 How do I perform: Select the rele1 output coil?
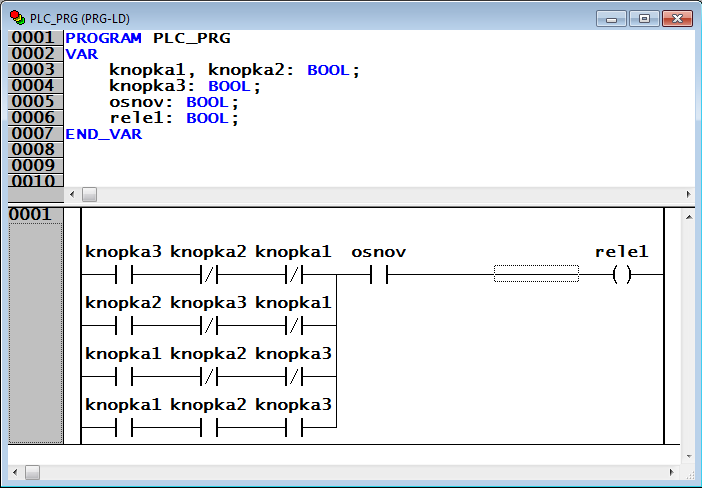coord(622,274)
